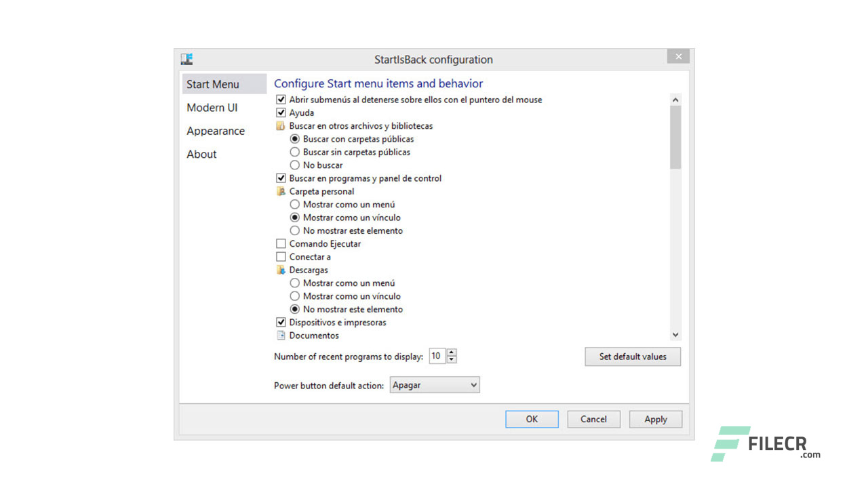Apply the configuration changes
This screenshot has width=868, height=488.
[x=656, y=419]
